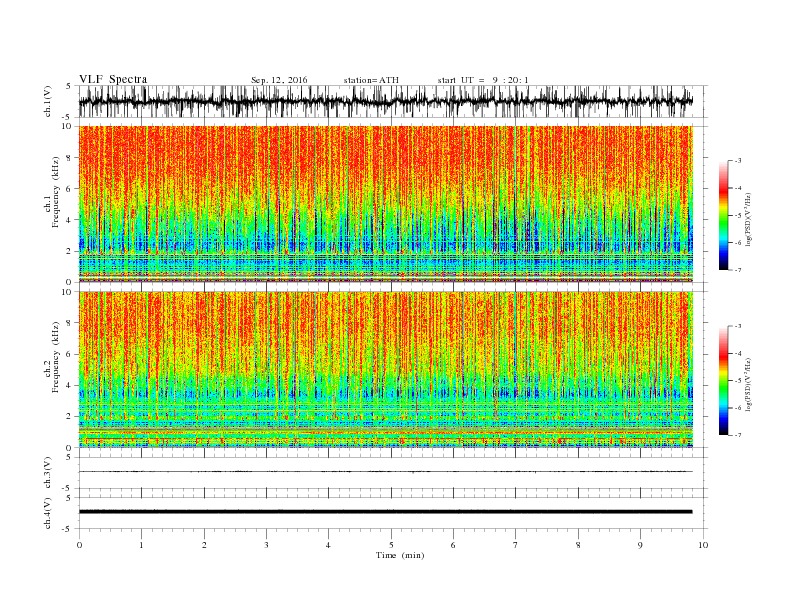Click the "Time (min)" axis title
Viewport: 792px width, 612px height.
(x=400, y=555)
